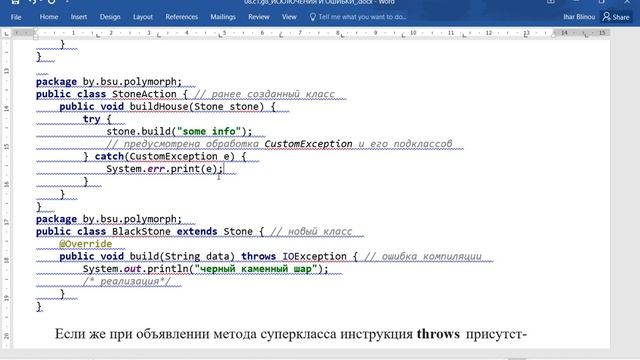Click 'public class BlackStone extends Stone {'

pos(150,232)
